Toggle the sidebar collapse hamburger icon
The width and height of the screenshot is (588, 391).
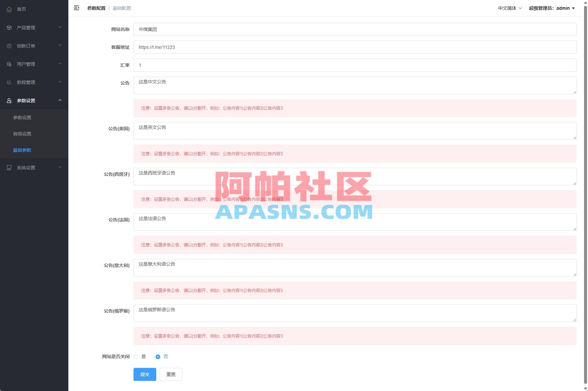point(77,8)
